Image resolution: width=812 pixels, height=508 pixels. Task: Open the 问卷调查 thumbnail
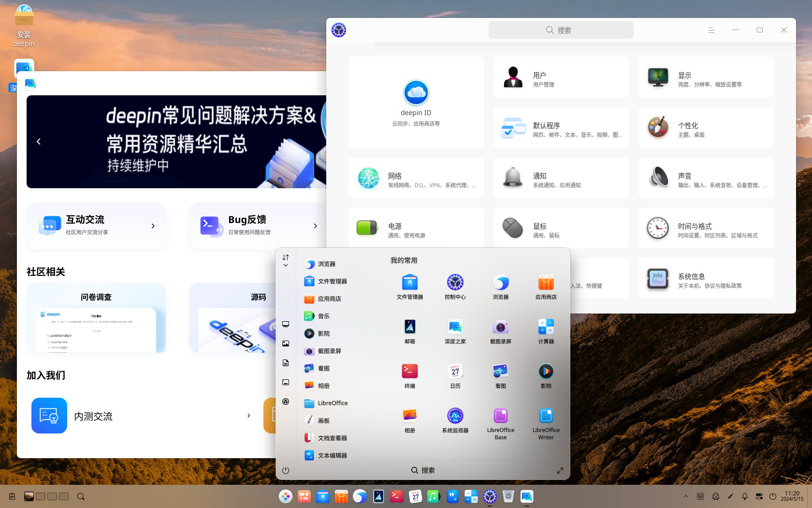coord(96,318)
